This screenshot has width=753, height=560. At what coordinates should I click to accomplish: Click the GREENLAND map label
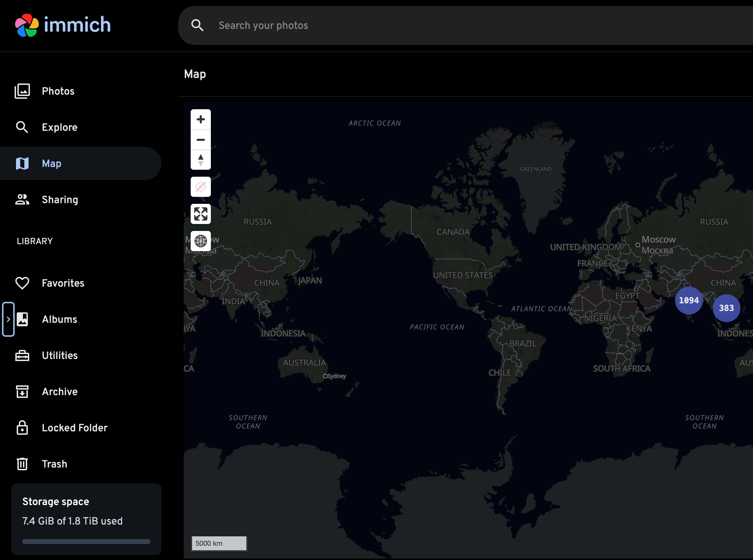(x=536, y=169)
